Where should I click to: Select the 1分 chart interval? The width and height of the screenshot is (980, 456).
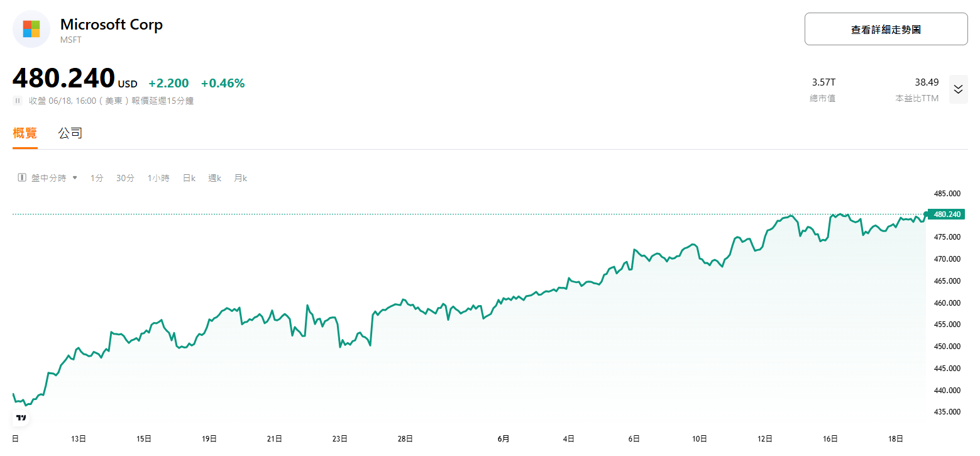[97, 178]
